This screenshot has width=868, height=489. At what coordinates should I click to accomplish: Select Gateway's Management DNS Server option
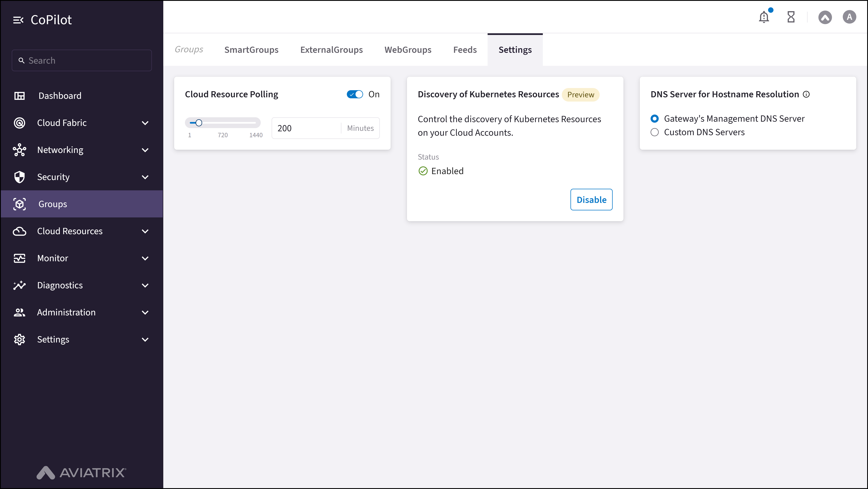654,119
